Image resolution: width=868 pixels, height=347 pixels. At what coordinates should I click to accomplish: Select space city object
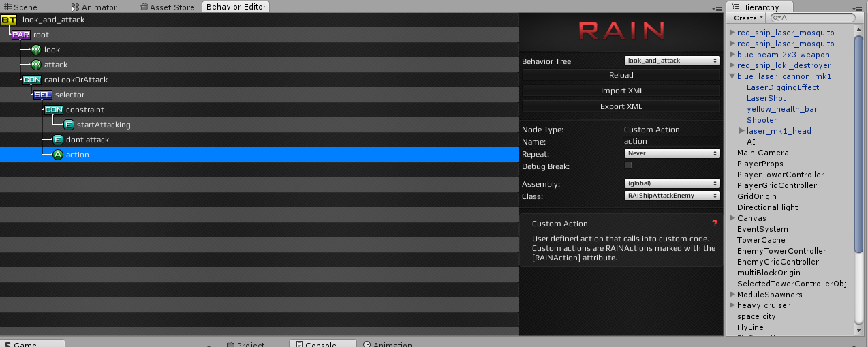point(756,316)
